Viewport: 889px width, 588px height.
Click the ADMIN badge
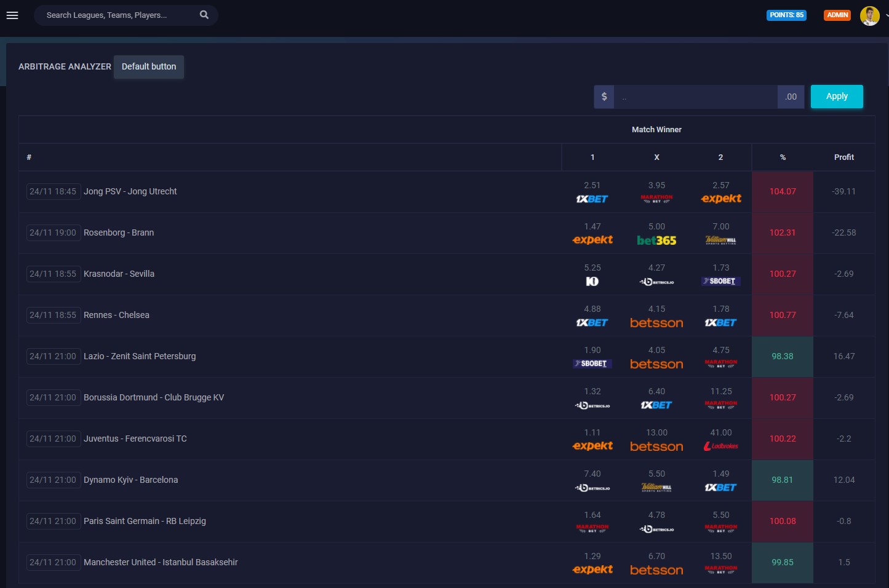837,15
